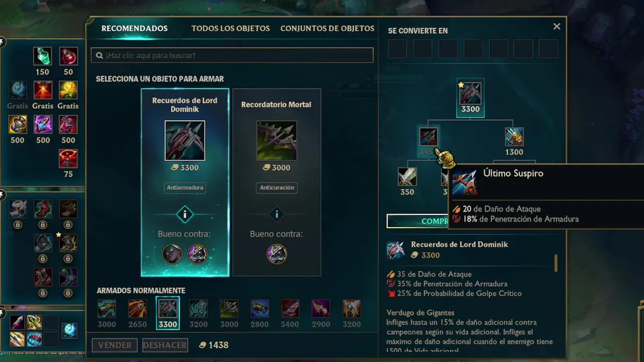Pick the green 150 gold potion icon
Image resolution: width=644 pixels, height=362 pixels.
click(43, 56)
